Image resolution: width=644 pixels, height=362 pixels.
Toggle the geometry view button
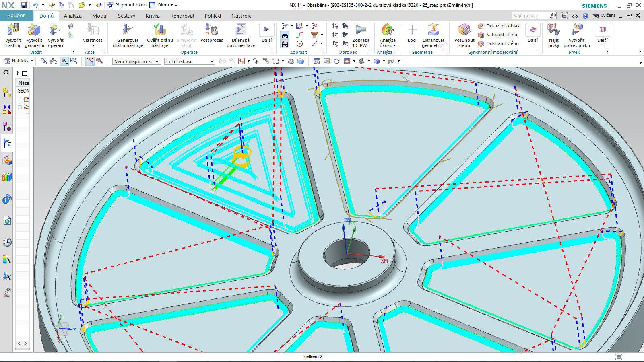[64, 61]
